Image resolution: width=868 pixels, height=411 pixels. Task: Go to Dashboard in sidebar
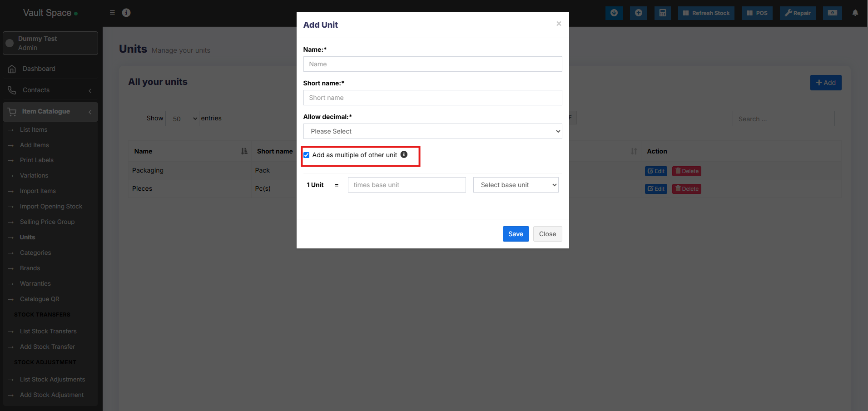tap(39, 69)
